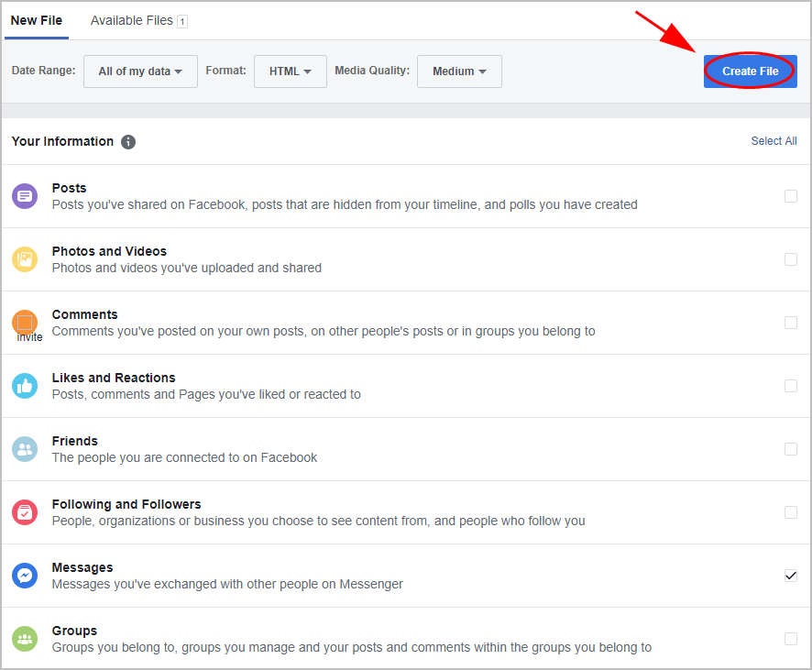Click the Messages heading text

pos(82,567)
